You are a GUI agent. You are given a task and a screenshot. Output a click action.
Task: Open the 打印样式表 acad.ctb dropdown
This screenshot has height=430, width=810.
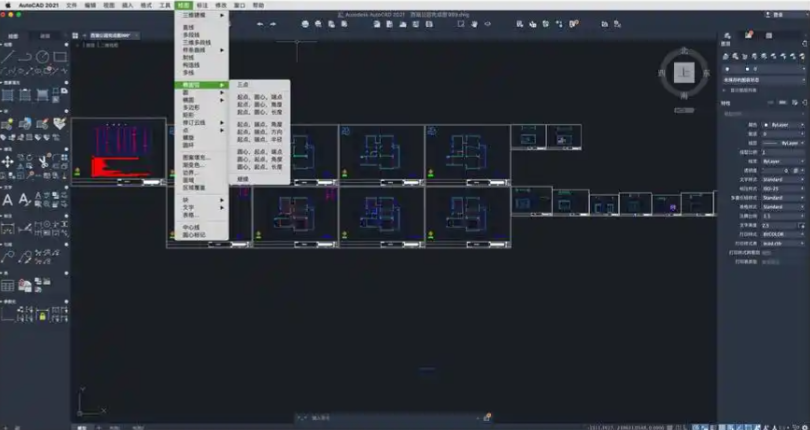[784, 243]
